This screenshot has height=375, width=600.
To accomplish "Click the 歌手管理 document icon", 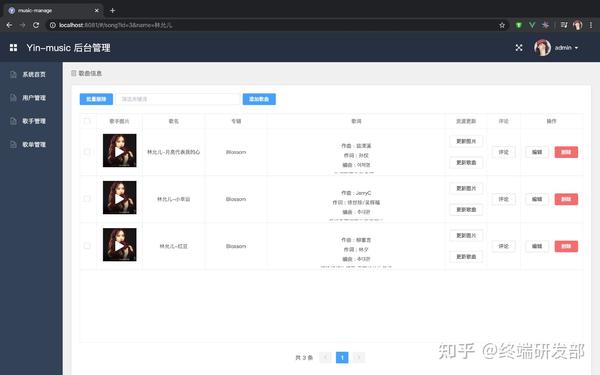I will click(x=13, y=121).
